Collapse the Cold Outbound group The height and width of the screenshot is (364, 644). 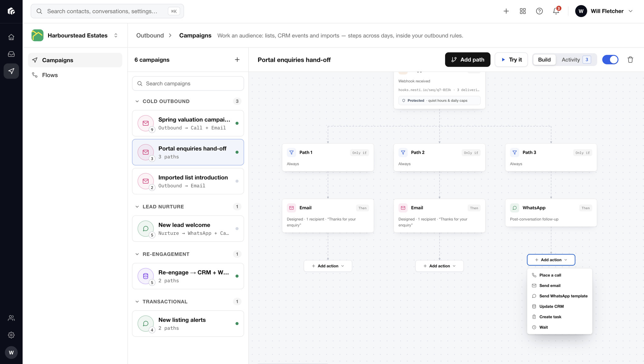click(x=137, y=101)
